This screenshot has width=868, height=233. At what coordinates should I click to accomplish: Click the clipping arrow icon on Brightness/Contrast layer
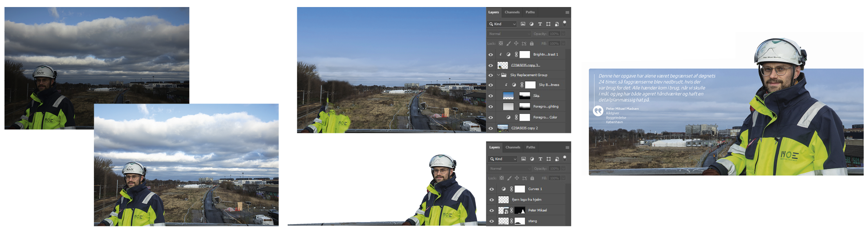click(500, 55)
